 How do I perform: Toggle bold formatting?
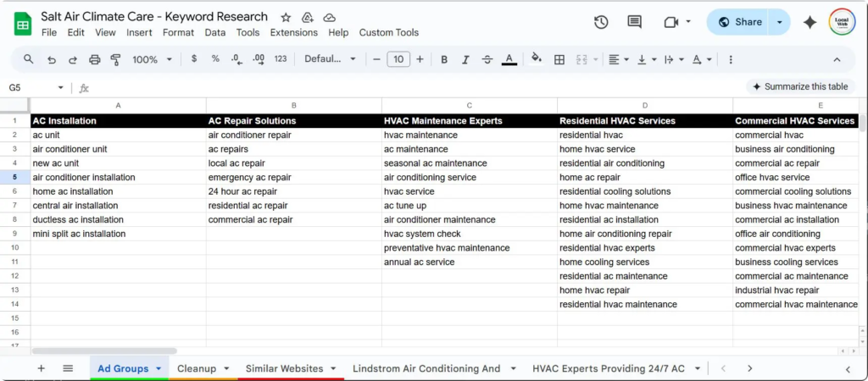coord(444,59)
